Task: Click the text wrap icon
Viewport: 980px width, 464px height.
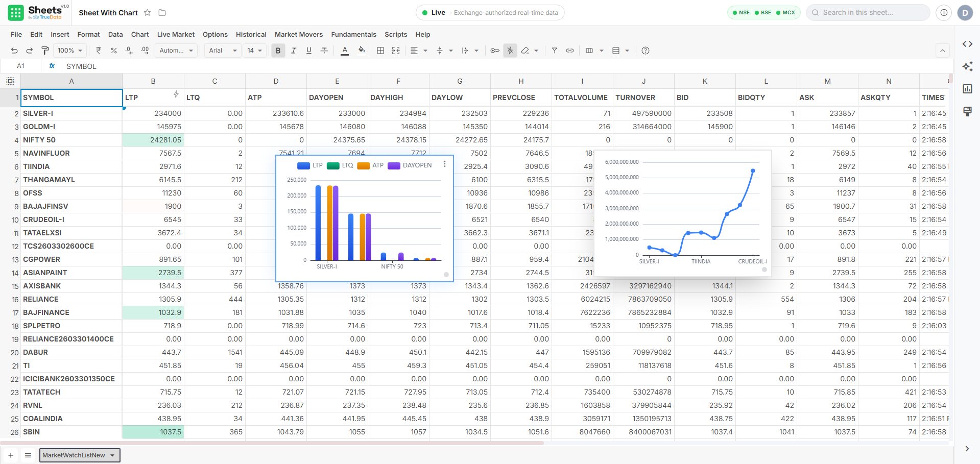Action: pos(465,51)
